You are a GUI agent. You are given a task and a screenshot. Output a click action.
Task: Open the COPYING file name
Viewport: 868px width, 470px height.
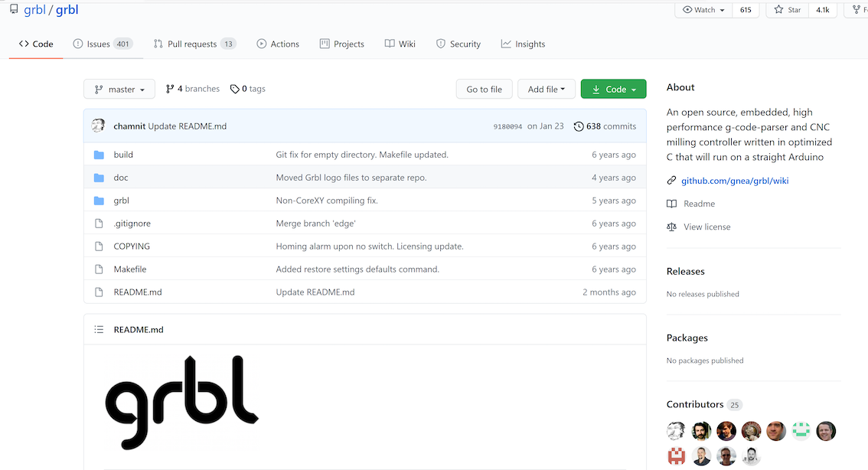[x=132, y=246]
